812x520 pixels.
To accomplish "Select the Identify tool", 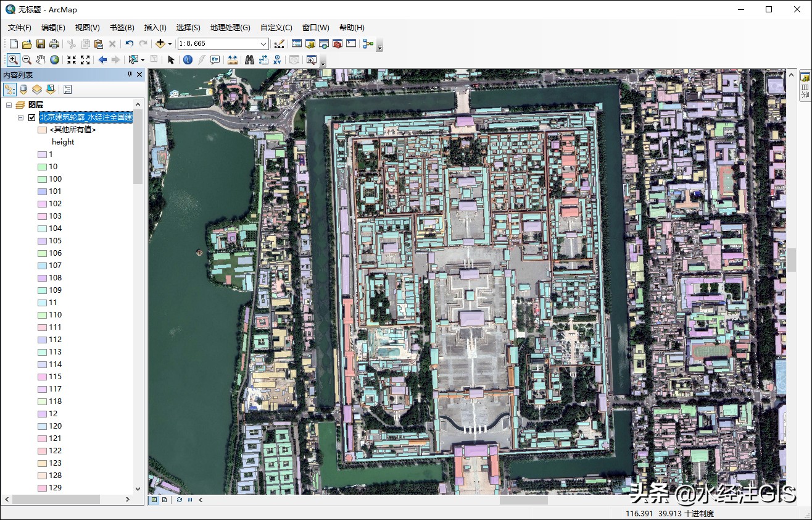I will coord(187,59).
